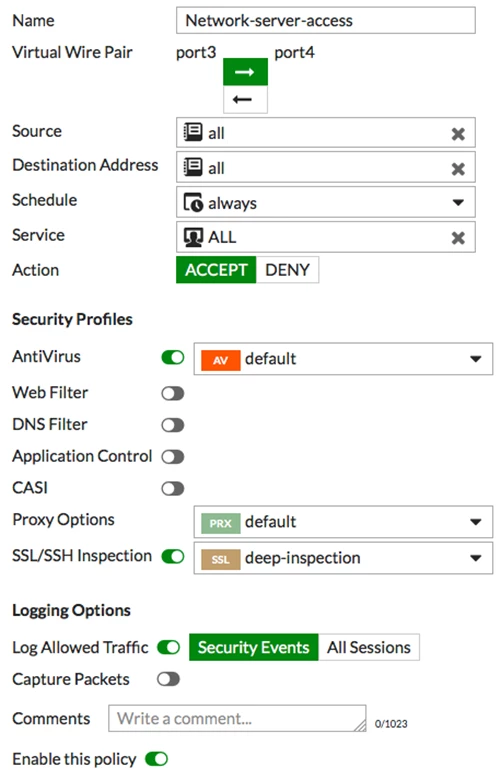The width and height of the screenshot is (501, 779).
Task: Set policy action to ACCEPT
Action: point(216,270)
